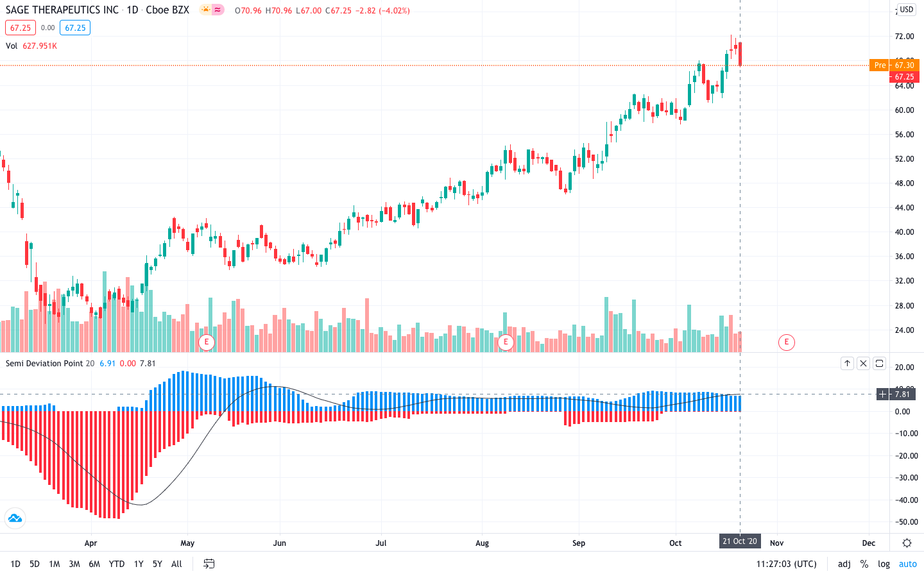Click the earnings E marker near May
This screenshot has width=924, height=576.
[x=207, y=342]
